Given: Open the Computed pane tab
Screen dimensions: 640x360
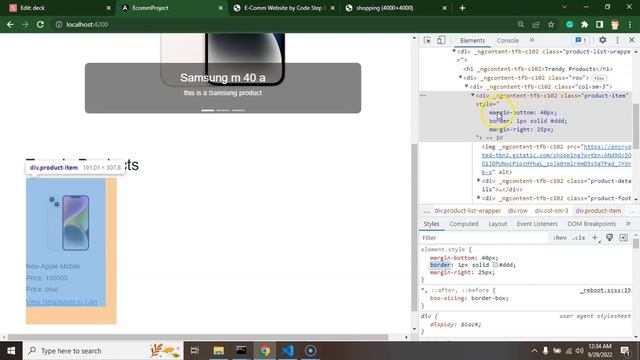Looking at the screenshot, I should click(x=464, y=224).
